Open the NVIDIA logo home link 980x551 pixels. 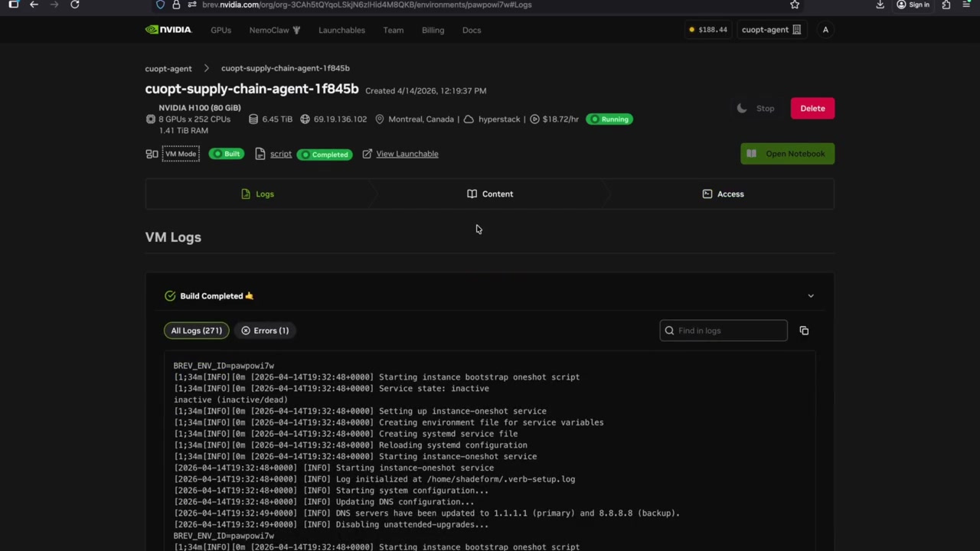point(168,30)
